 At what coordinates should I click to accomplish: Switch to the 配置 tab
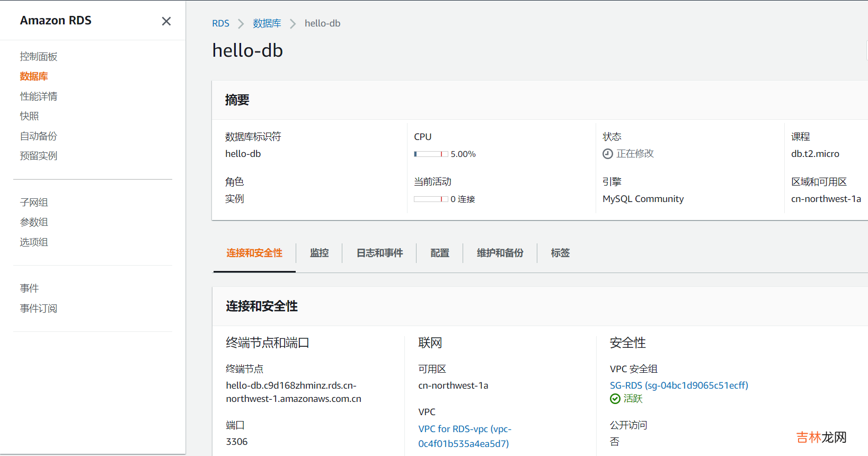tap(440, 253)
